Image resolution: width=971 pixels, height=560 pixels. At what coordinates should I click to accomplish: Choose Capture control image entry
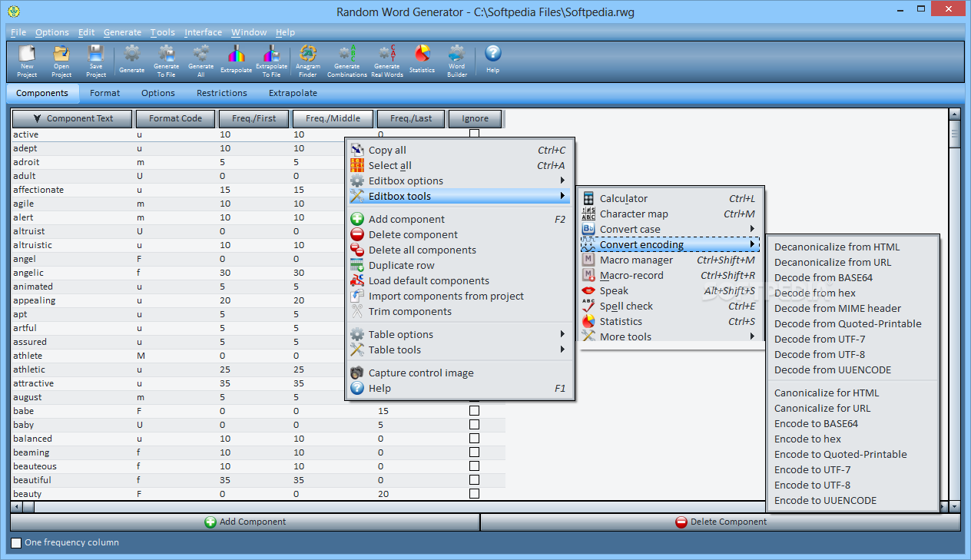coord(459,373)
